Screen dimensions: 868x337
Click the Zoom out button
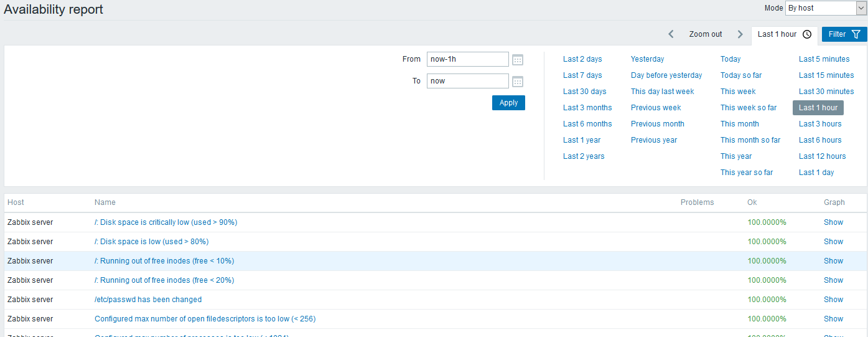[706, 34]
